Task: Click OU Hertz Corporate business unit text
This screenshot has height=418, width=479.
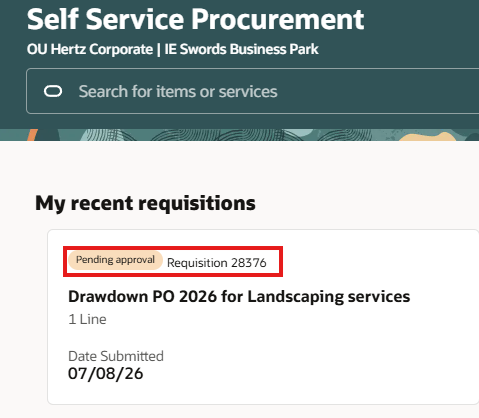Action: (x=90, y=49)
